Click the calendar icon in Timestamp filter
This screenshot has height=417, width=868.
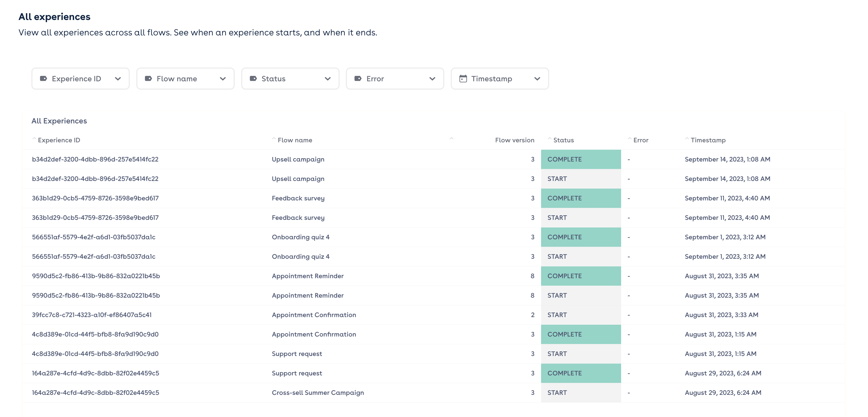coord(463,79)
